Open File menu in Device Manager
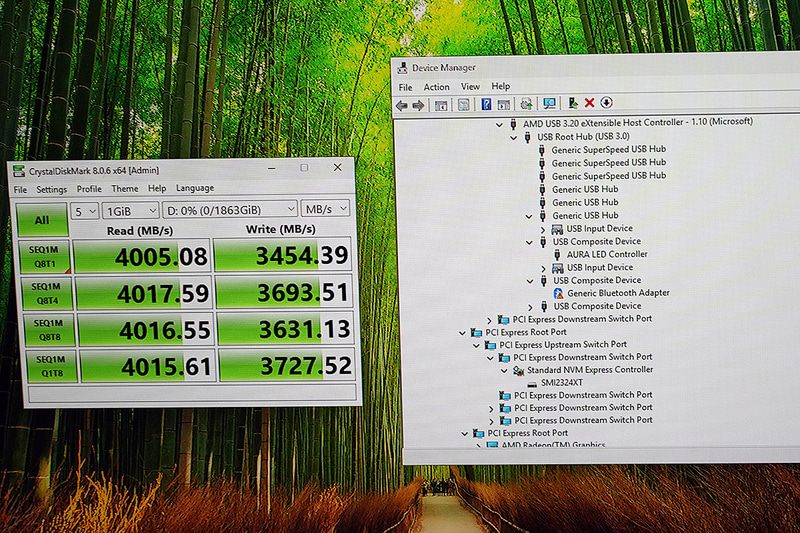The image size is (800, 533). [x=406, y=88]
